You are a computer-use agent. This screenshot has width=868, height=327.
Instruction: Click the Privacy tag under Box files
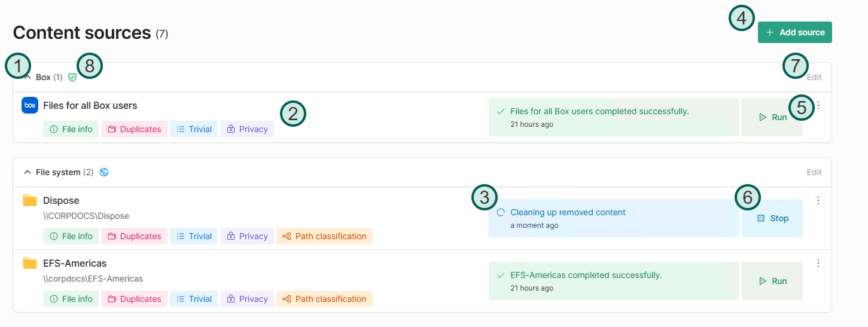click(247, 129)
